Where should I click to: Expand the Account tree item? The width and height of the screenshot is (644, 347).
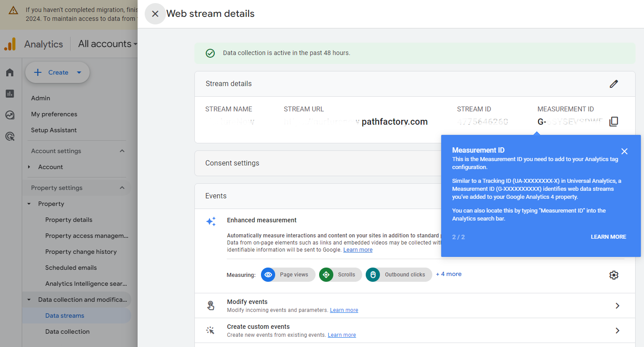click(29, 167)
